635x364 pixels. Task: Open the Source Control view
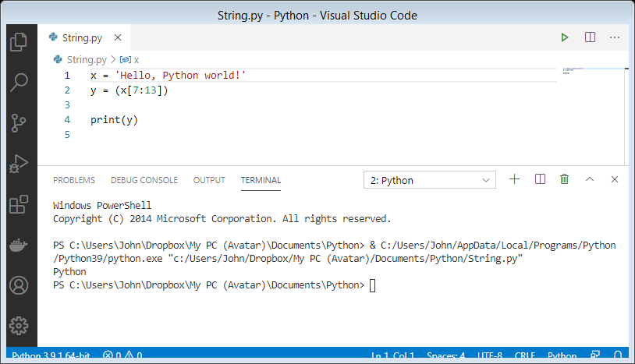(x=19, y=123)
